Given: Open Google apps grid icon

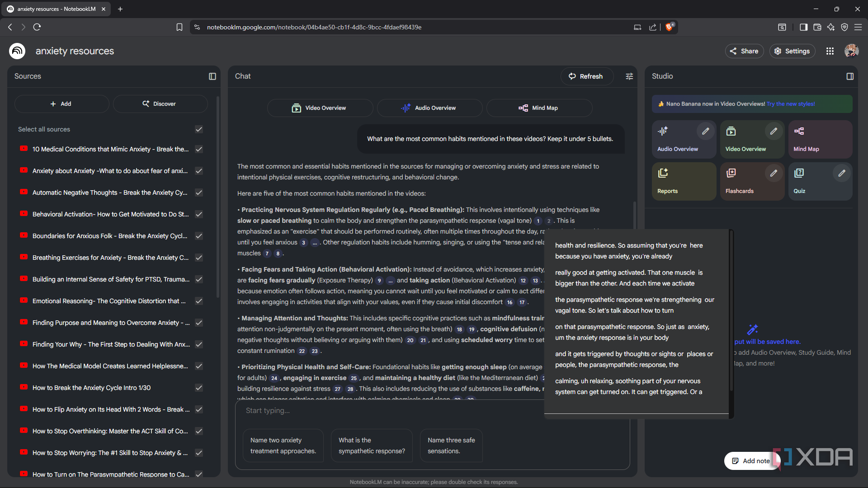Looking at the screenshot, I should tap(830, 51).
